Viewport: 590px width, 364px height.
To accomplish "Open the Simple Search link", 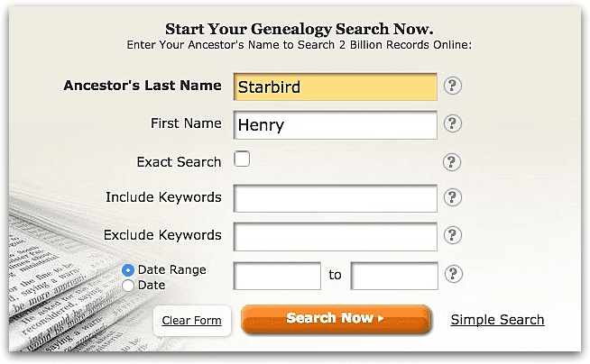I will point(497,320).
